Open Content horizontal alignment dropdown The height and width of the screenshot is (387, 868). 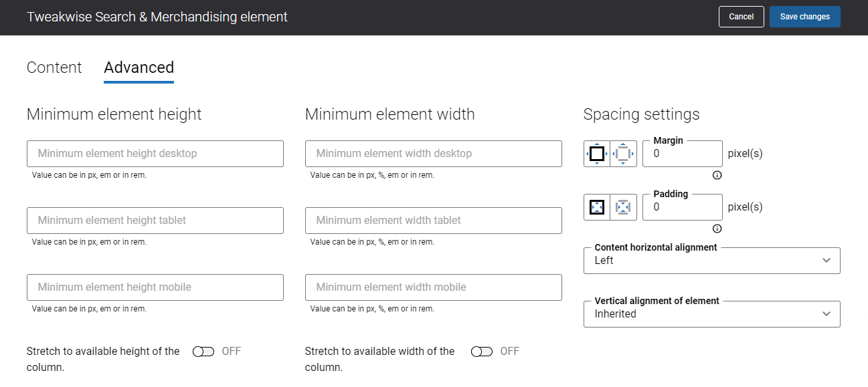[712, 261]
